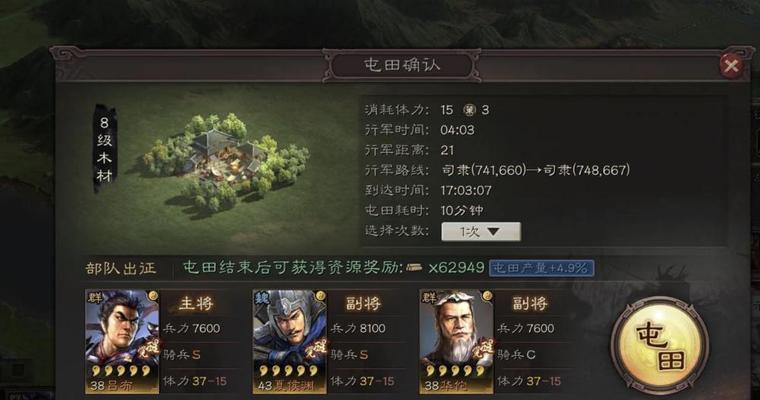
Task: Click the 8级木材 vertical label
Action: click(105, 149)
